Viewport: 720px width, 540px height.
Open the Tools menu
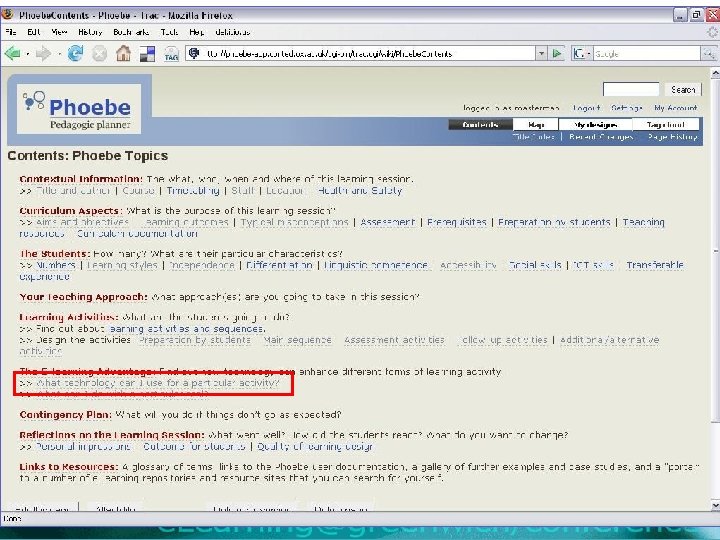click(169, 32)
